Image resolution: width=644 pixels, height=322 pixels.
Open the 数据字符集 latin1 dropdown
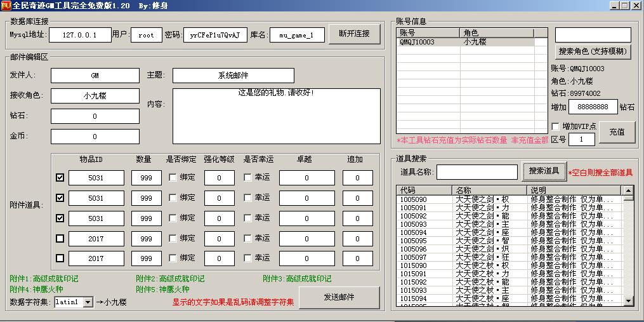[x=88, y=303]
